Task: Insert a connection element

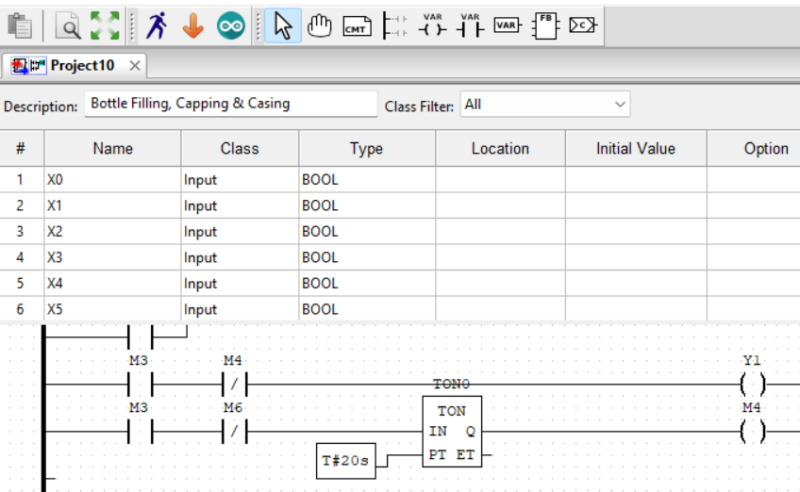Action: [x=583, y=25]
